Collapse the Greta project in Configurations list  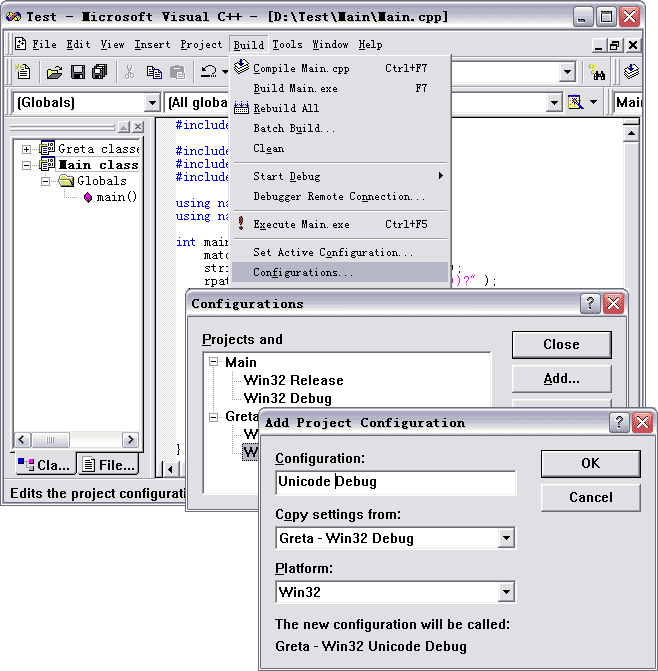click(213, 417)
